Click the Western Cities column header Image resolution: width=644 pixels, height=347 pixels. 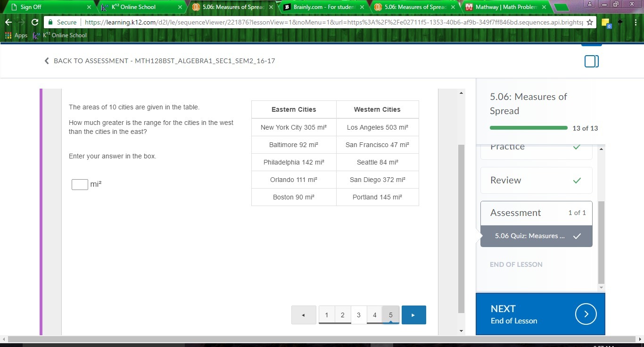(x=377, y=109)
